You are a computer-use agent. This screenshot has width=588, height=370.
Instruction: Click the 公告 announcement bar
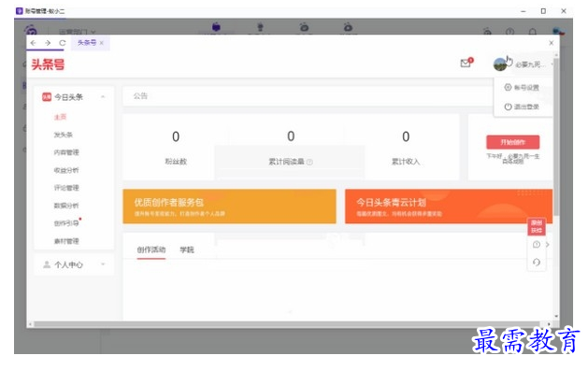coord(308,96)
